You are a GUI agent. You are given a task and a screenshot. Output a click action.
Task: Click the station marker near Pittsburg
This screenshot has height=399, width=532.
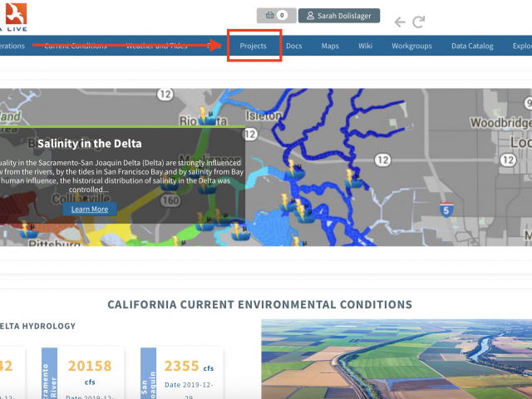click(x=27, y=230)
